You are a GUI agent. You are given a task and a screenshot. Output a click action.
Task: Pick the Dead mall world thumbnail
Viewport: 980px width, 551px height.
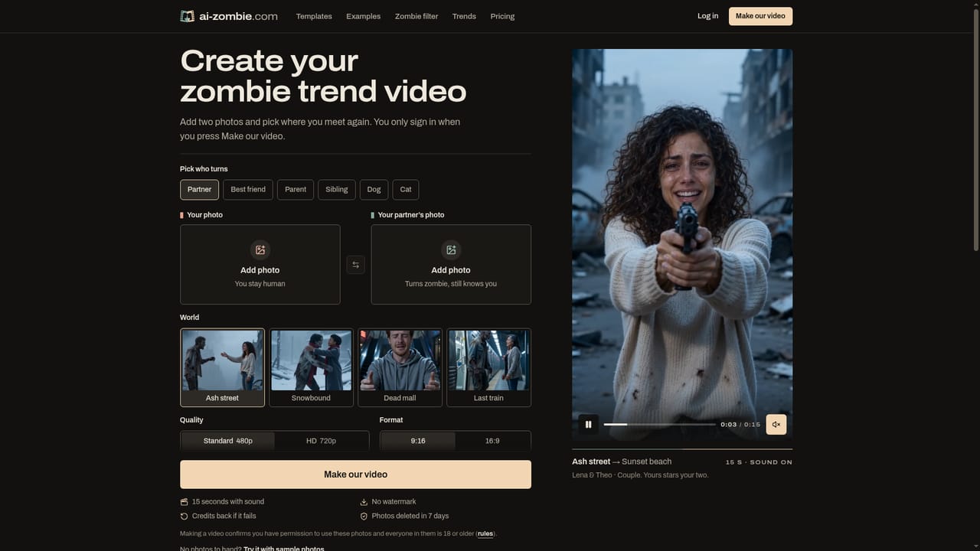click(400, 367)
